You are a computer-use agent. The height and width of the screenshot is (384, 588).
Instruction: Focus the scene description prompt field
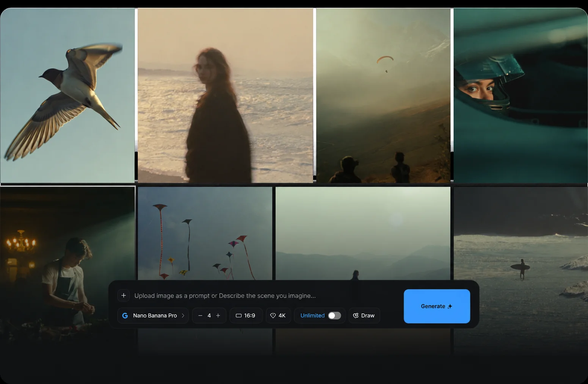(x=225, y=295)
